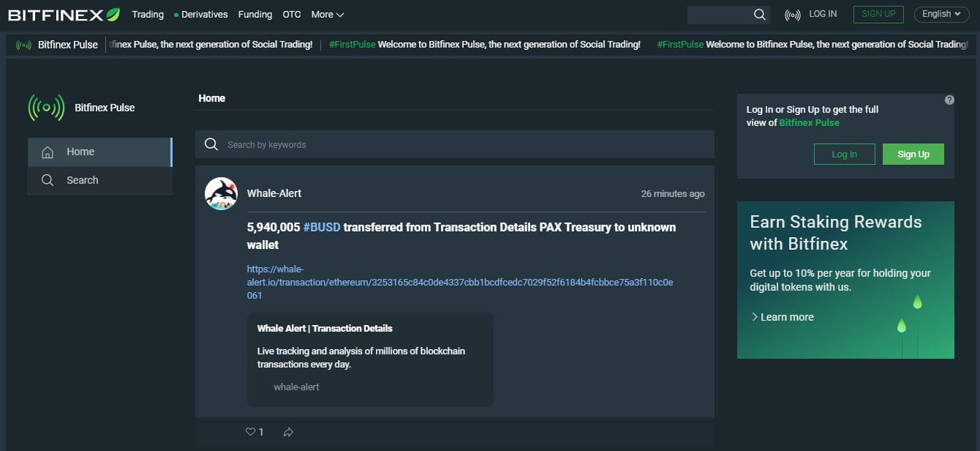Share the Whale-Alert post with the arrow icon
Viewport: 980px width, 451px height.
[288, 432]
